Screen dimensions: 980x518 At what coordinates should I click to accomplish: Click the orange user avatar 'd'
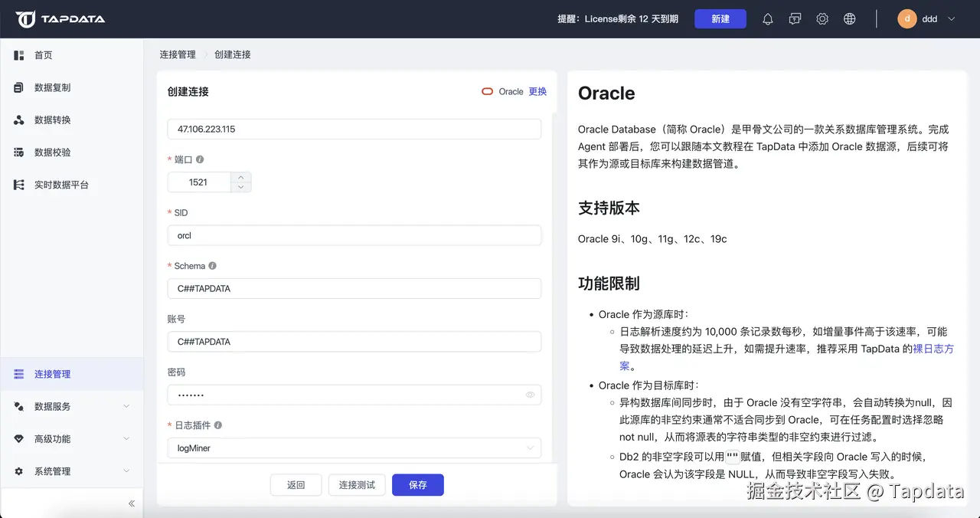(907, 19)
